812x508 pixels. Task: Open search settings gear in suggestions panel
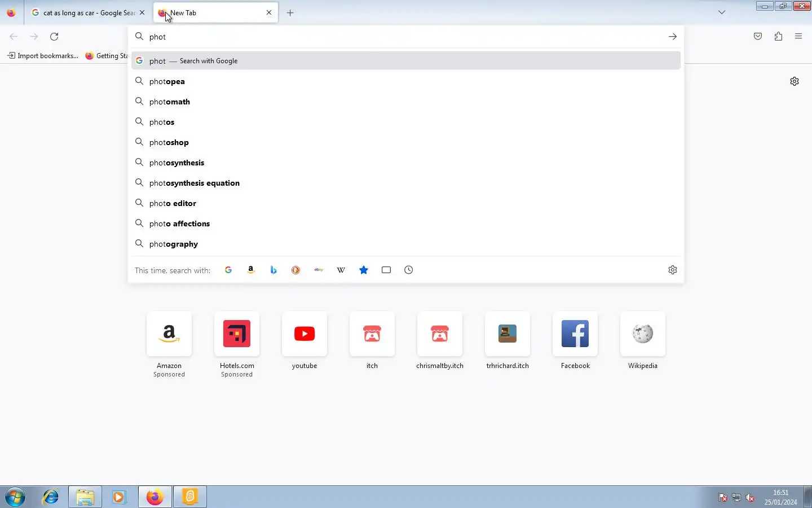coord(673,270)
